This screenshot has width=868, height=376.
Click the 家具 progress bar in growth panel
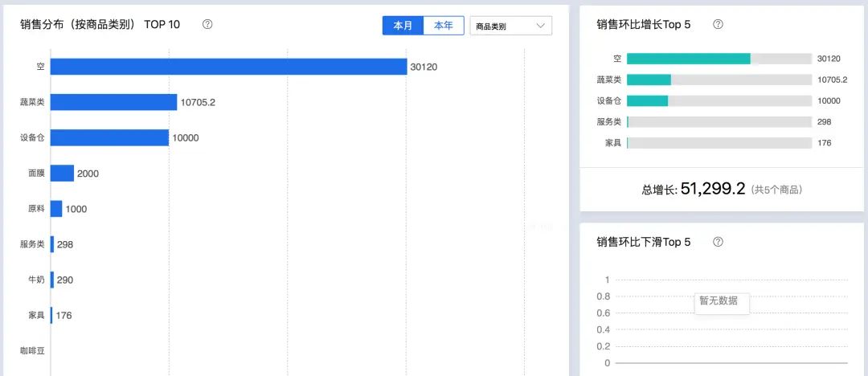click(719, 143)
